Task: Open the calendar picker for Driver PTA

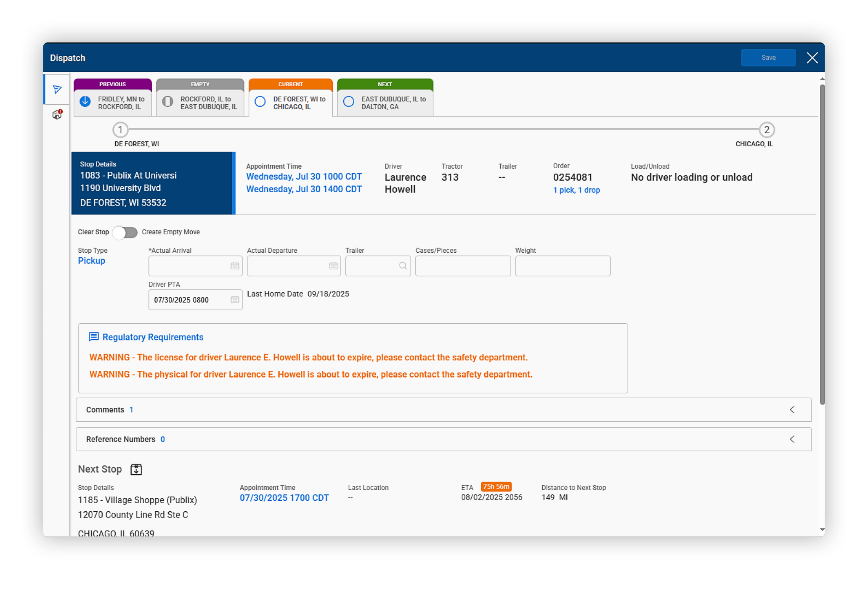Action: pos(236,299)
